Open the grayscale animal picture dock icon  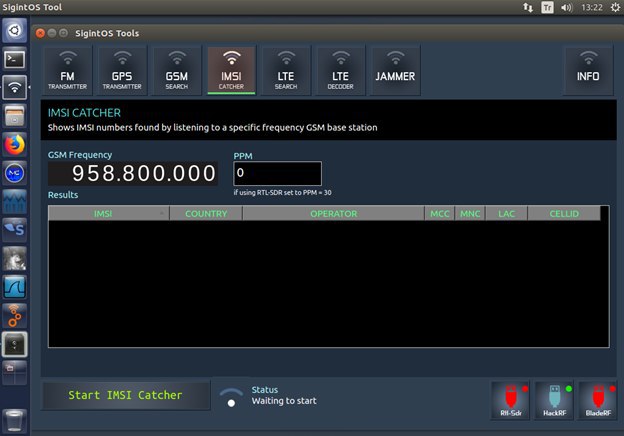point(15,258)
